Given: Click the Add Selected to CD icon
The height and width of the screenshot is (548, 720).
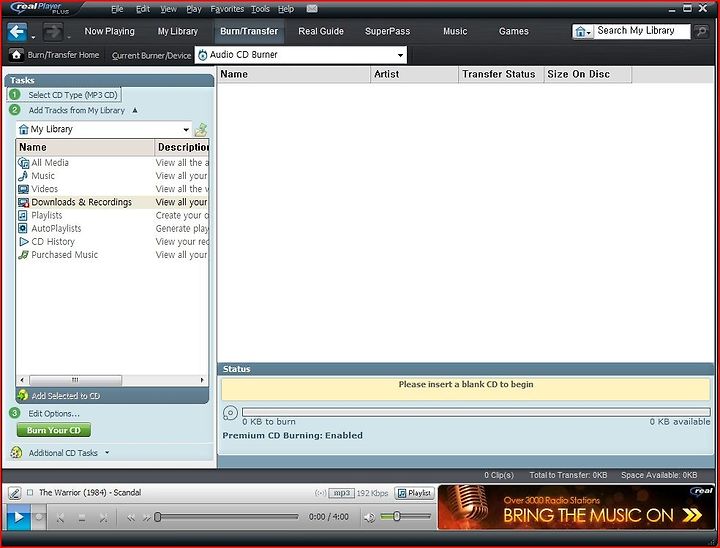Looking at the screenshot, I should tap(22, 395).
